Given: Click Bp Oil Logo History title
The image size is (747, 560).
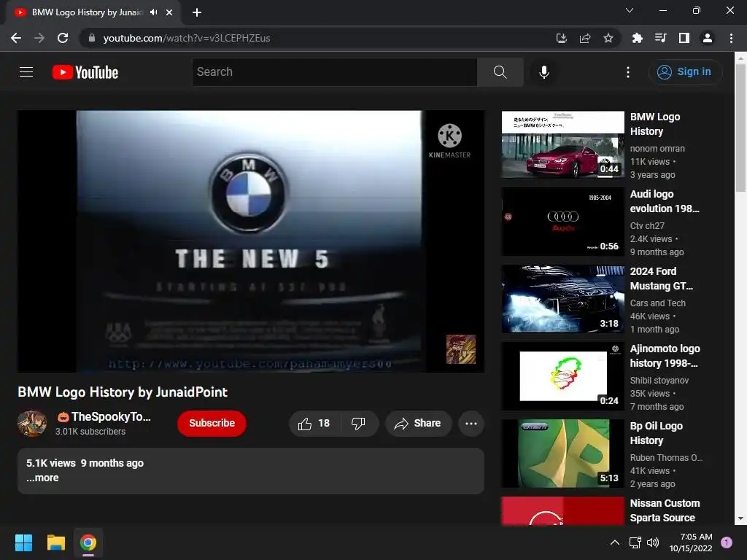Looking at the screenshot, I should click(x=657, y=433).
